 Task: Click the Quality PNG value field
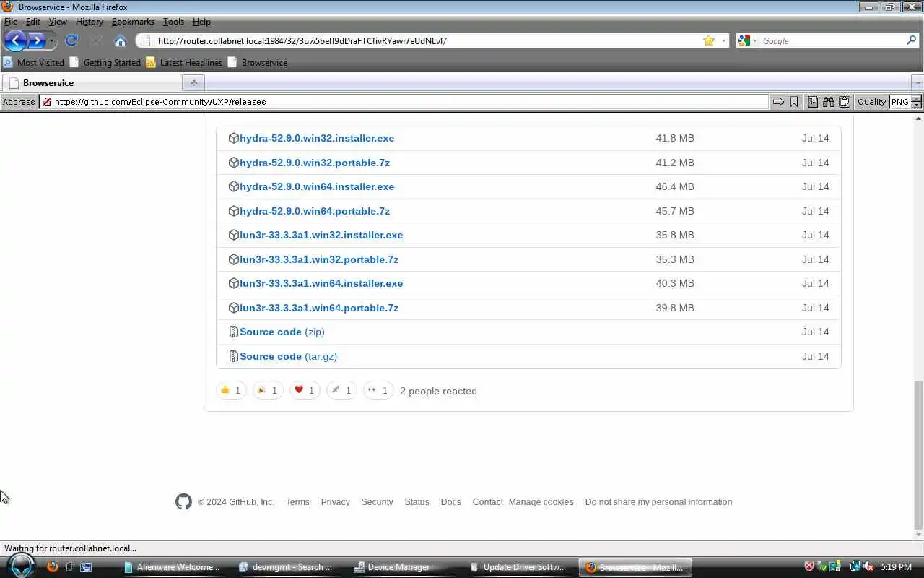point(900,102)
